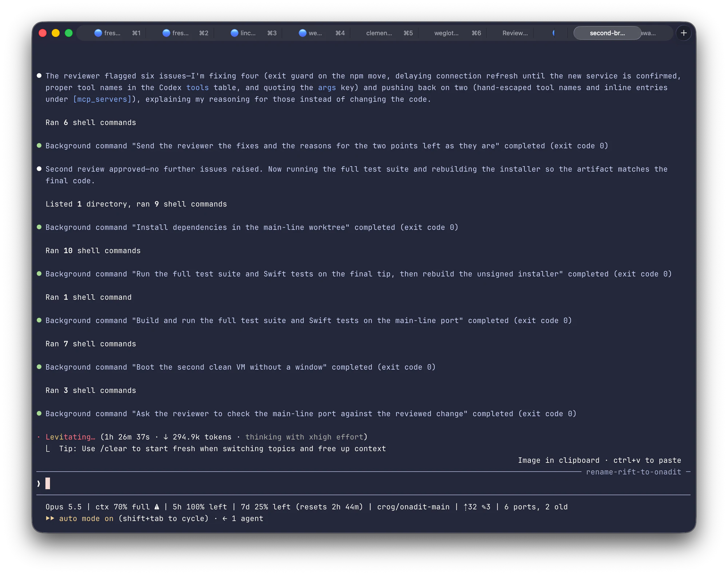Image resolution: width=728 pixels, height=575 pixels.
Task: Click the blue globe icon on ⌘2 tab
Action: [x=166, y=33]
